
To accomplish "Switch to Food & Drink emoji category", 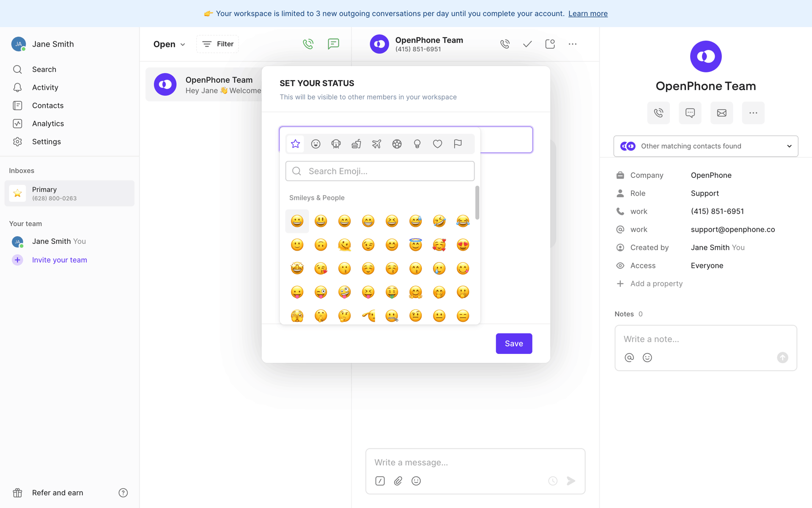I will (x=356, y=144).
